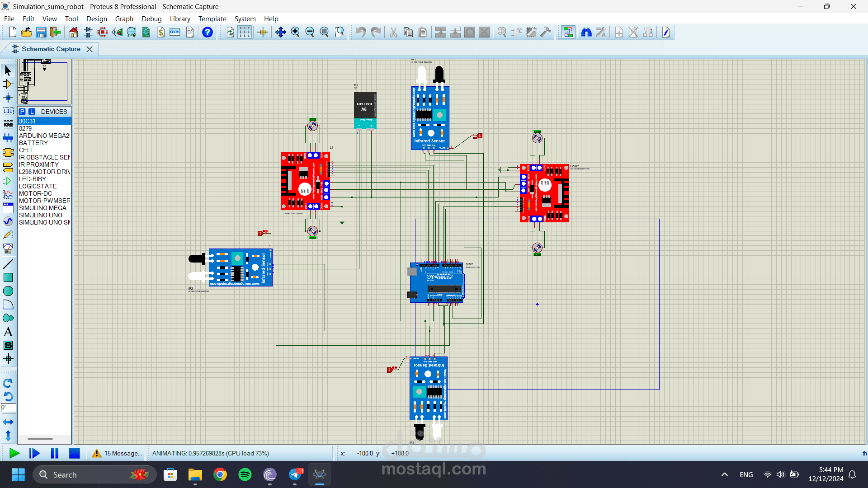Open the Design menu

(97, 19)
